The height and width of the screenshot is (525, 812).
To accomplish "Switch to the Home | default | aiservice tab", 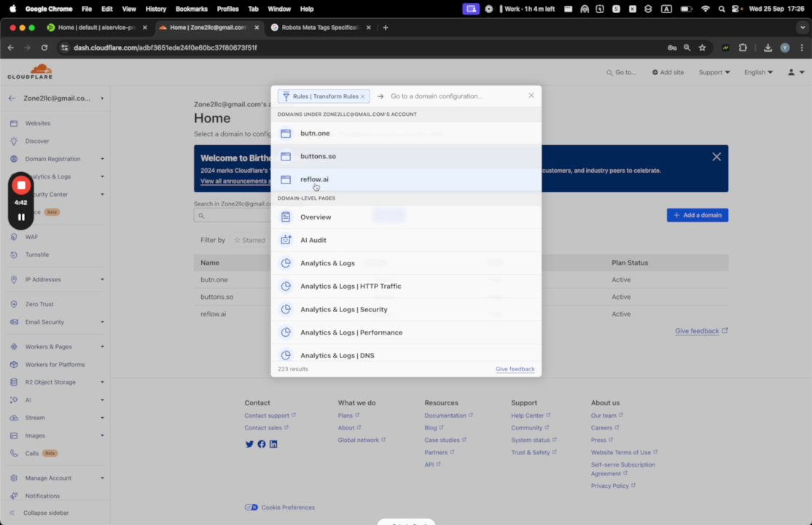I will pos(97,28).
